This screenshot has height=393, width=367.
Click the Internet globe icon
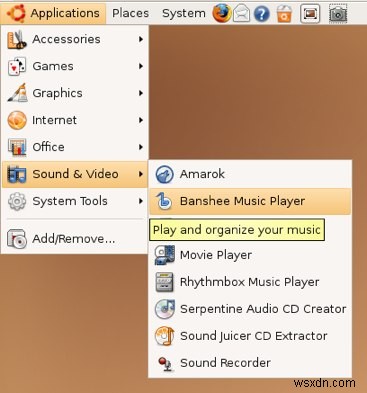pyautogui.click(x=17, y=120)
